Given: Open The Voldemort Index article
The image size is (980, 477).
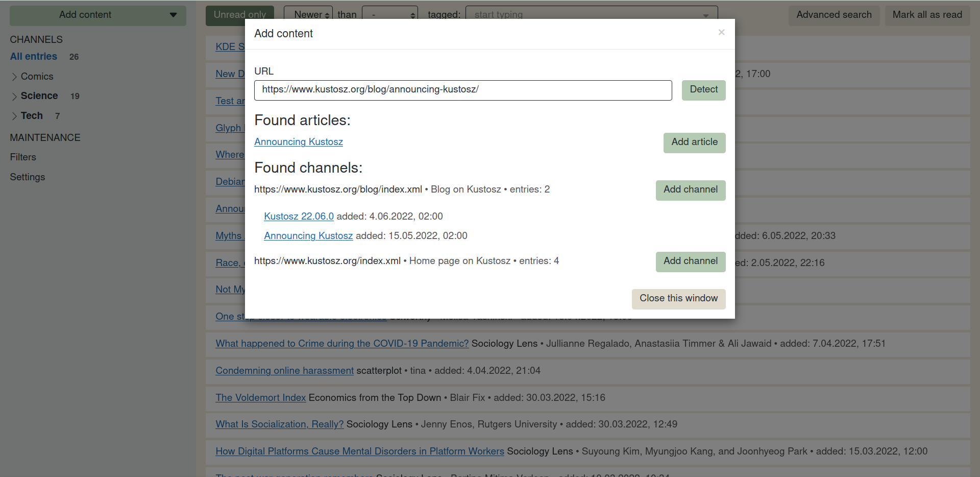Looking at the screenshot, I should point(260,398).
